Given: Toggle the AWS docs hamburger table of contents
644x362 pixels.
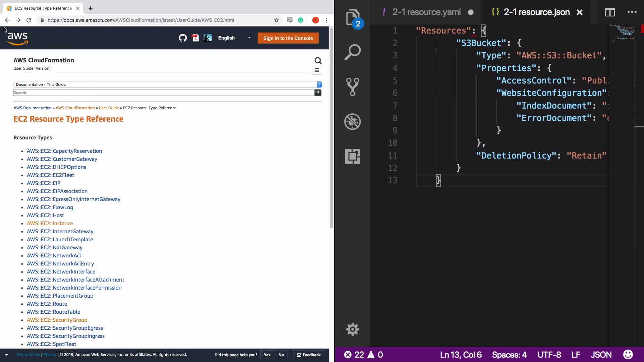Looking at the screenshot, I should point(317,70).
